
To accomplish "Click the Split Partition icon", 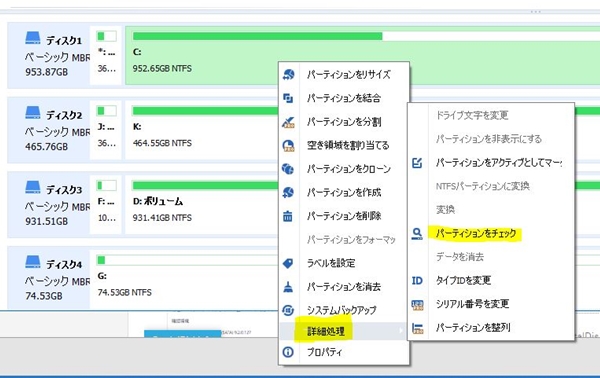I will [x=288, y=122].
